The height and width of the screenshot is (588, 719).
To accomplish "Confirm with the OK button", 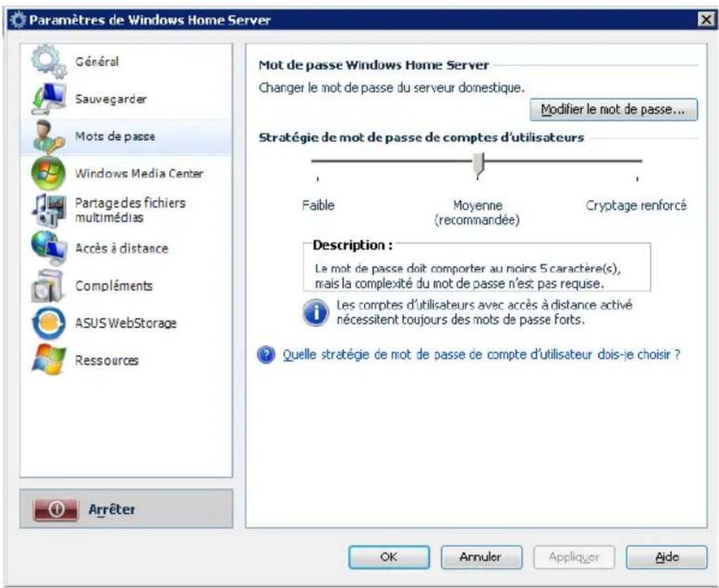I will pos(389,557).
